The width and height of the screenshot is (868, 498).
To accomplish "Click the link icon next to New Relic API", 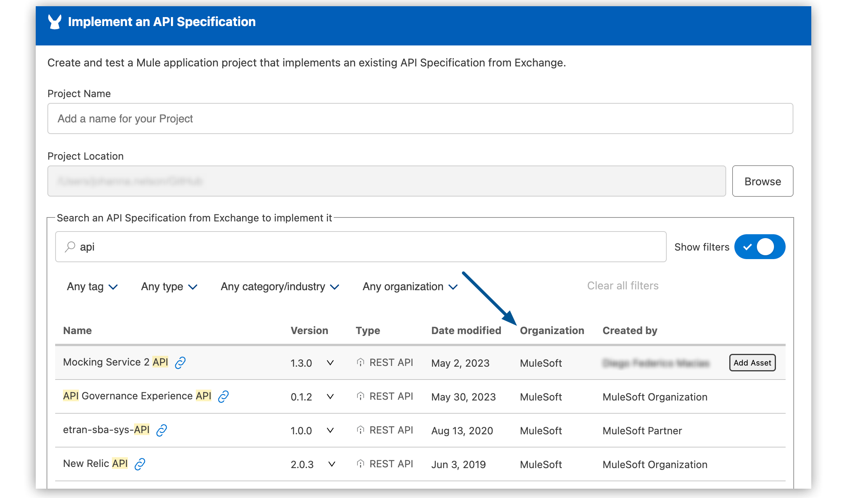I will point(141,464).
